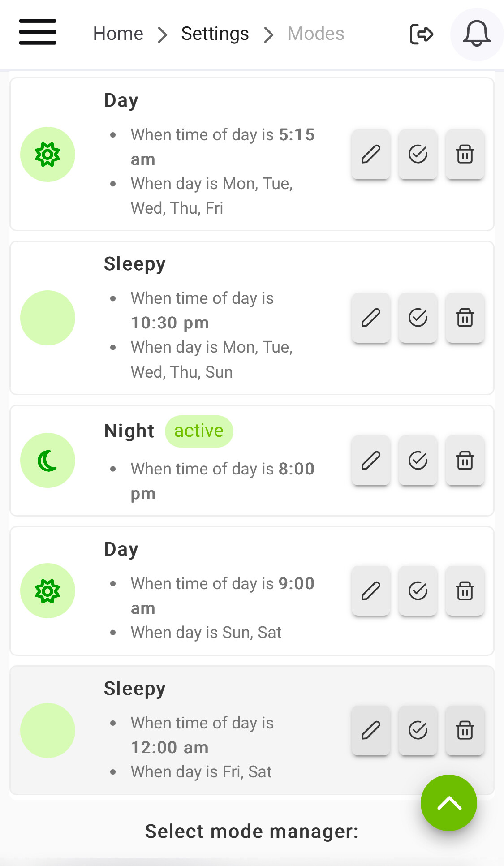The height and width of the screenshot is (866, 504).
Task: Delete the 10:30 pm Sleepy mode
Action: click(465, 318)
